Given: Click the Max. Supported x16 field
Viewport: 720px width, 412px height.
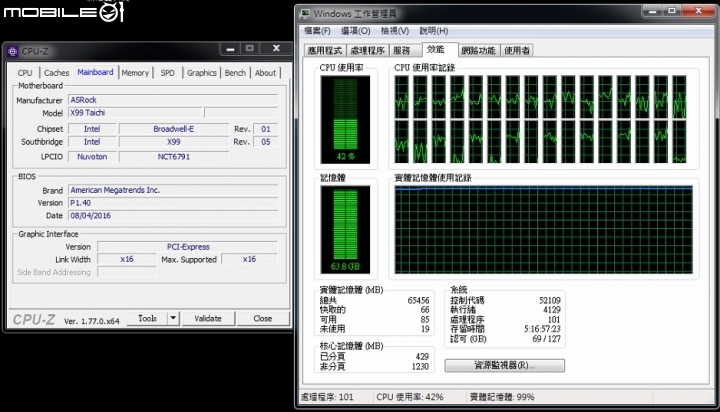Looking at the screenshot, I should click(249, 259).
